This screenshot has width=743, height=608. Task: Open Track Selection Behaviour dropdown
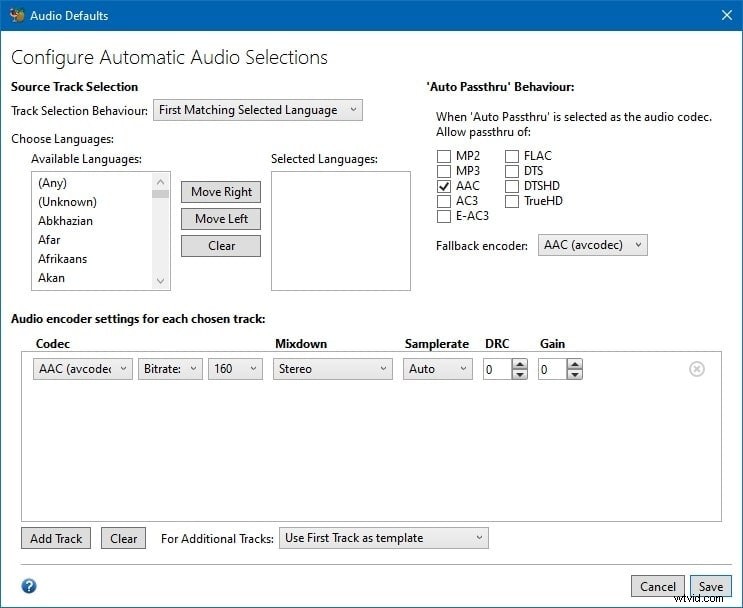point(258,110)
